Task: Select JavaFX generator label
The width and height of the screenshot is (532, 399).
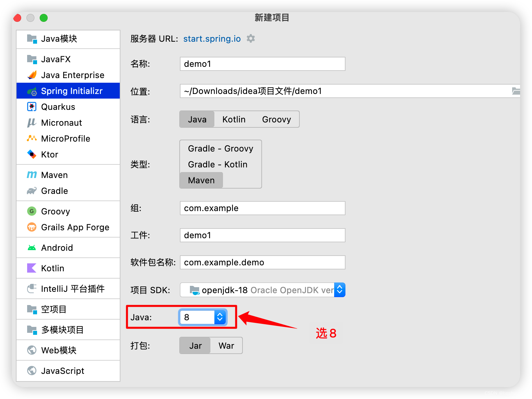Action: [x=56, y=59]
